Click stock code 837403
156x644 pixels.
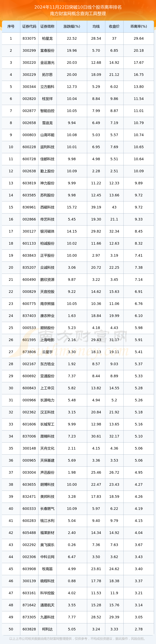pyautogui.click(x=29, y=316)
